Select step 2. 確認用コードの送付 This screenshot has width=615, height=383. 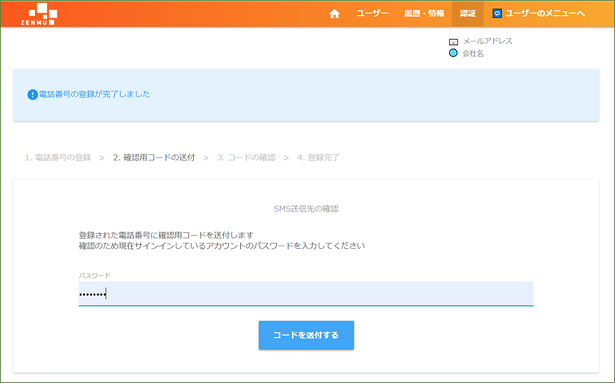point(154,158)
